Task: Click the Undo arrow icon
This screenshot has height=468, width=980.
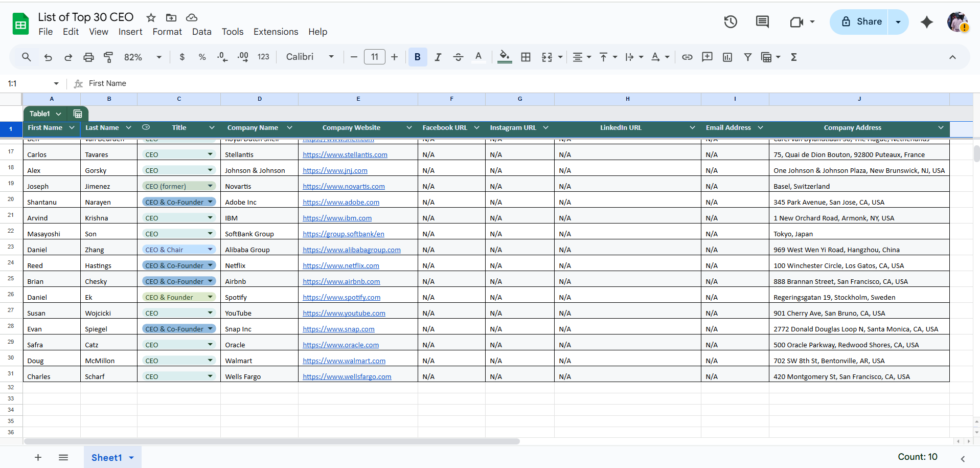Action: pos(48,57)
